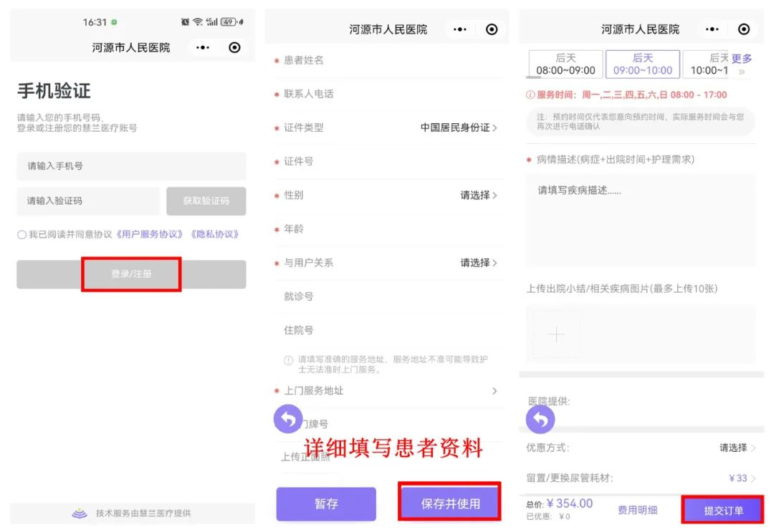
Task: Open the 证件类型 dropdown showing 中国居民身份证
Action: coord(459,127)
